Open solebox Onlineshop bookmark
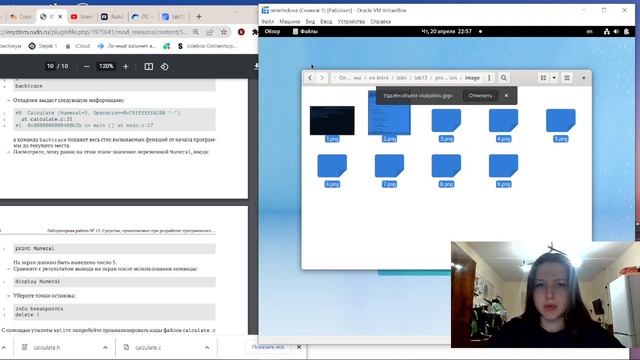This screenshot has width=640, height=360. pyautogui.click(x=207, y=46)
